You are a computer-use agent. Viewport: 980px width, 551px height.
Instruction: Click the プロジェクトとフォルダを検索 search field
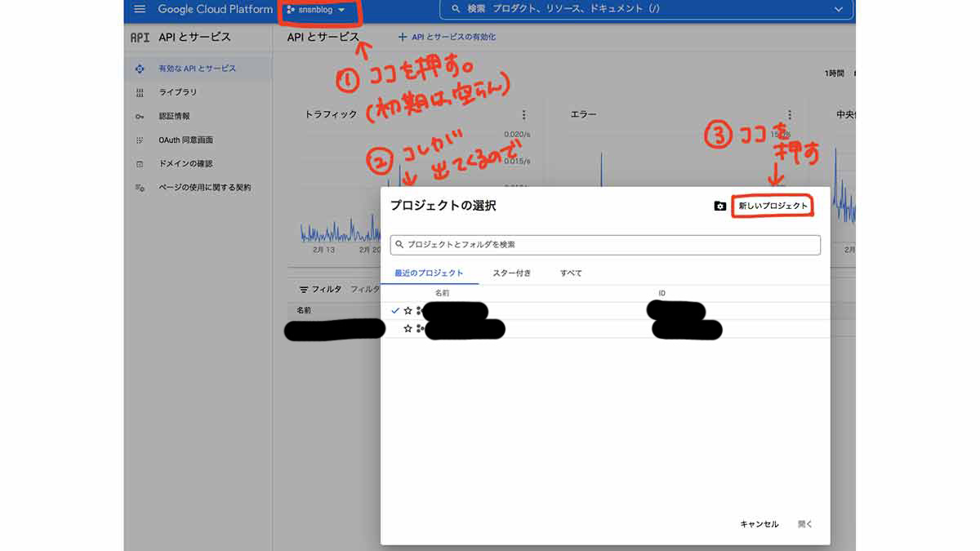coord(606,245)
